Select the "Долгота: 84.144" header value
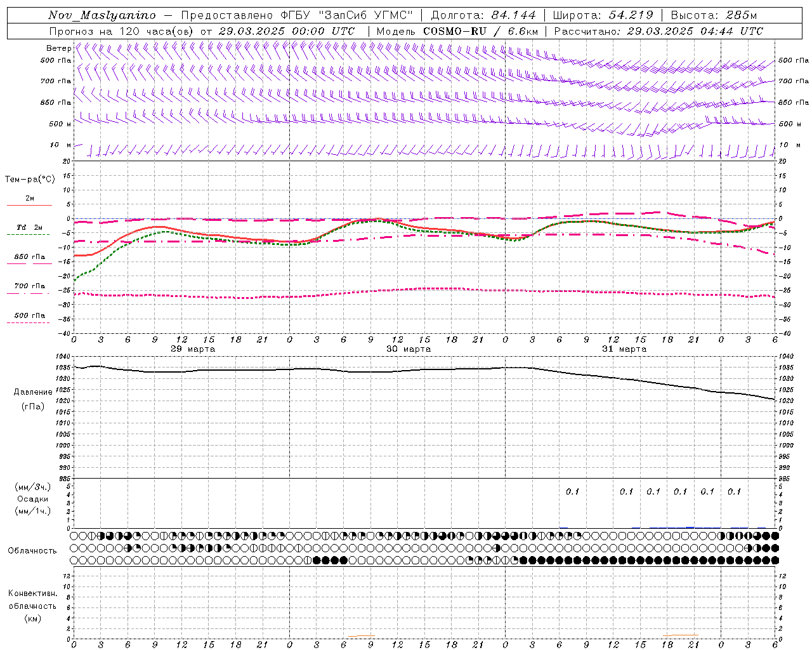This screenshot has width=812, height=650. coord(484,15)
